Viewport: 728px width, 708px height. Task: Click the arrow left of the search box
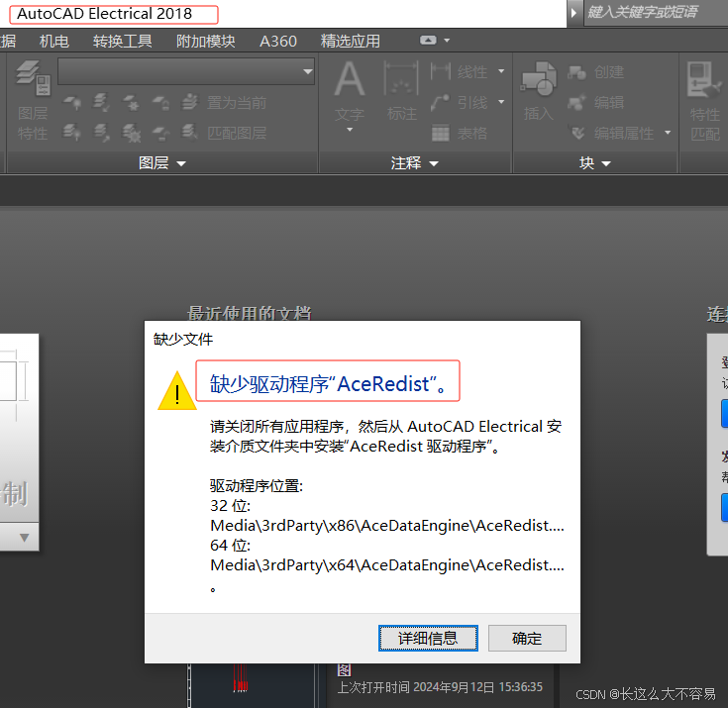tap(574, 13)
